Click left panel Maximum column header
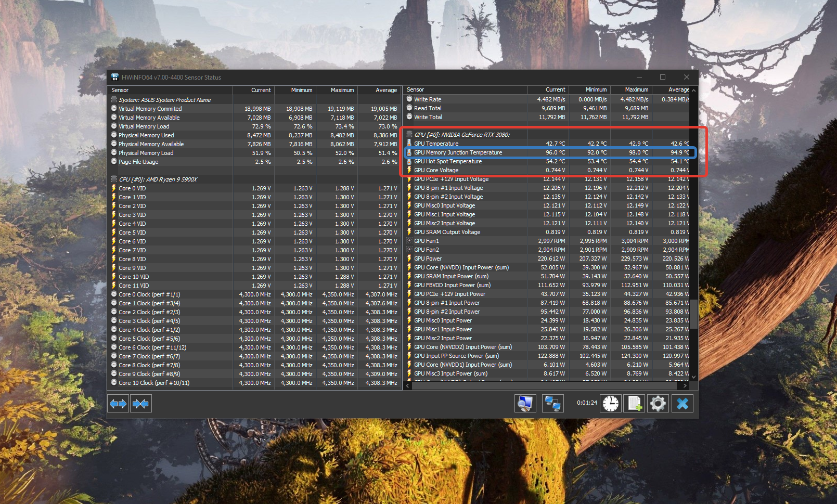The image size is (837, 504). click(x=337, y=90)
